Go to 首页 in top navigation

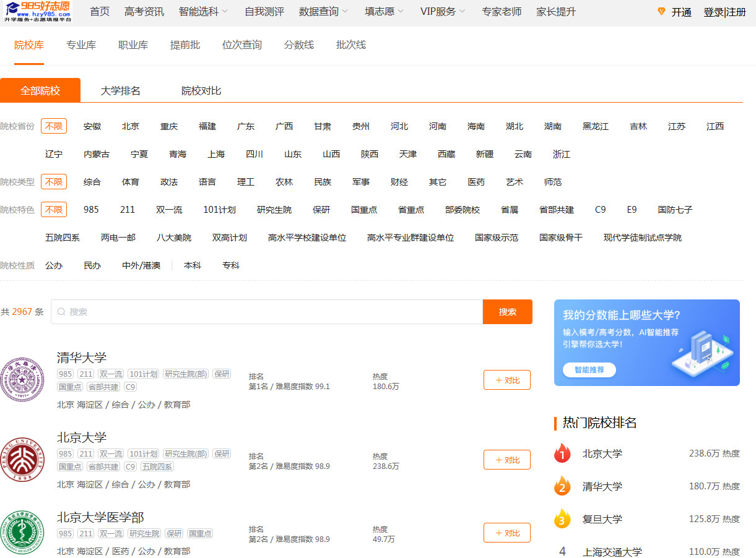point(100,12)
